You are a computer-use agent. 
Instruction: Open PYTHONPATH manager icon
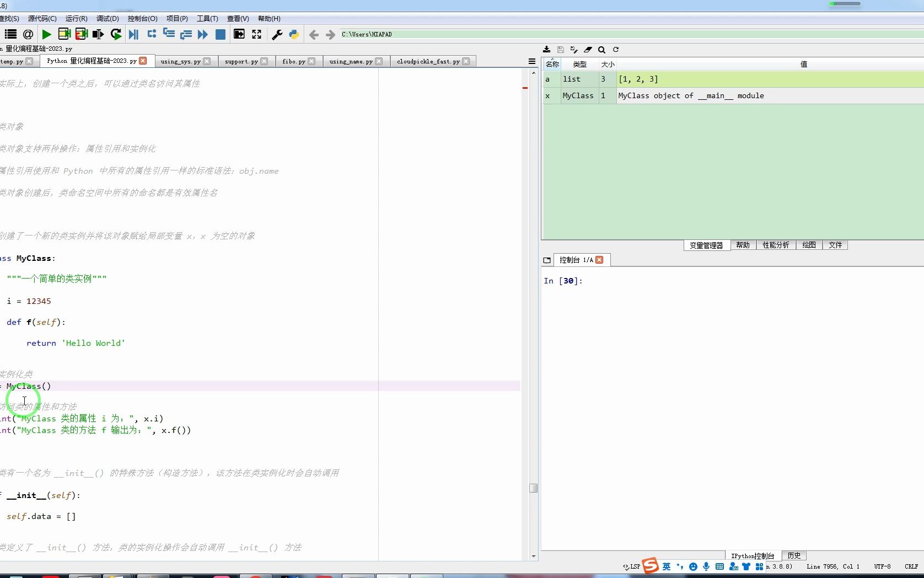pos(294,34)
